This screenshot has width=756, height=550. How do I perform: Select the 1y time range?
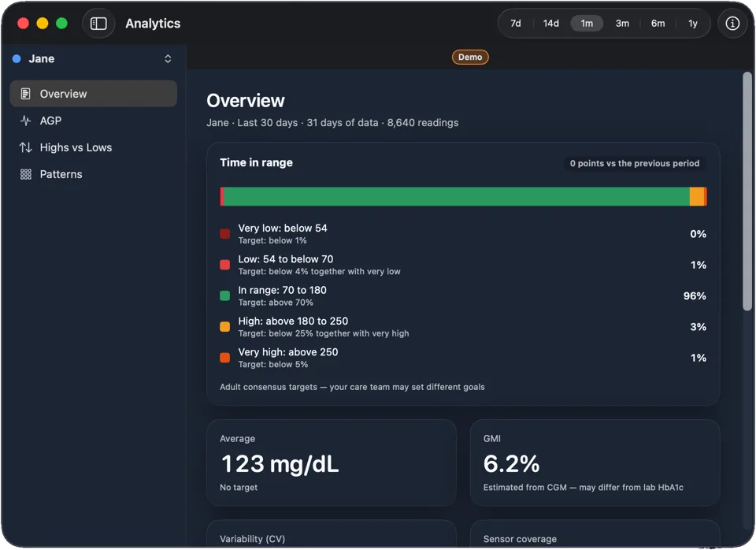(x=692, y=23)
